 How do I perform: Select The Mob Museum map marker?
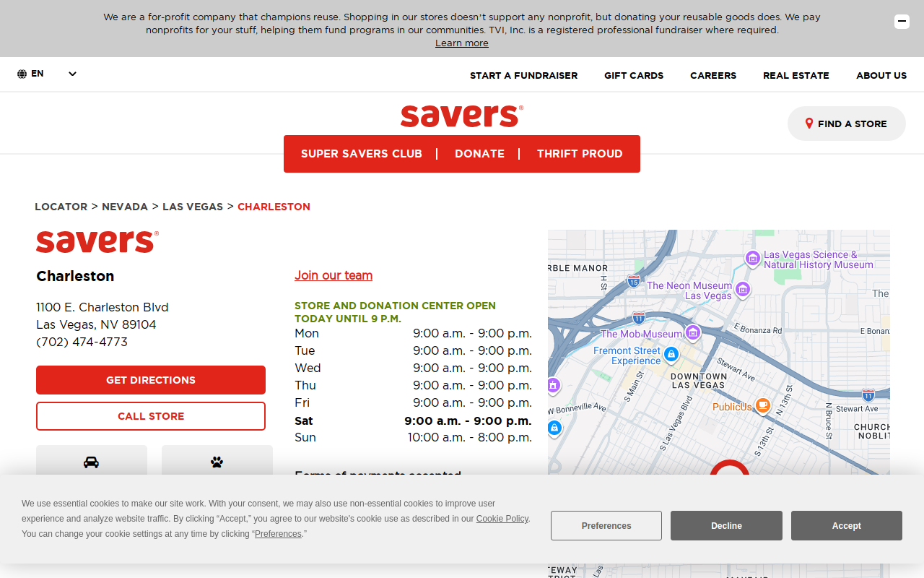click(693, 332)
